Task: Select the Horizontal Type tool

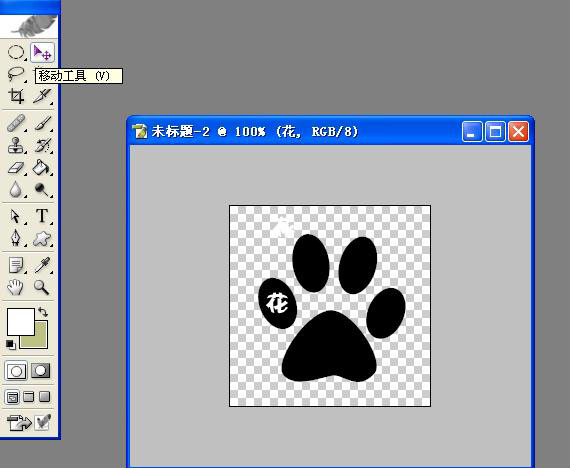Action: tap(42, 216)
